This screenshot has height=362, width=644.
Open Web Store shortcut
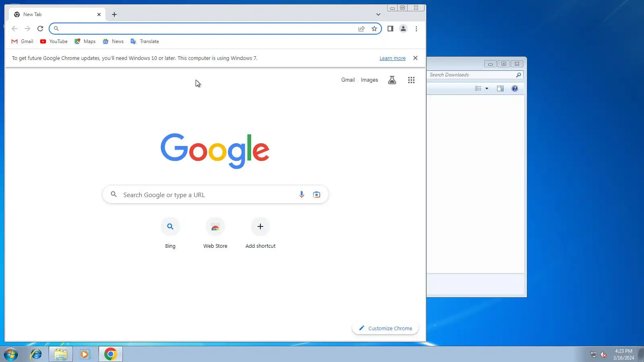click(215, 233)
